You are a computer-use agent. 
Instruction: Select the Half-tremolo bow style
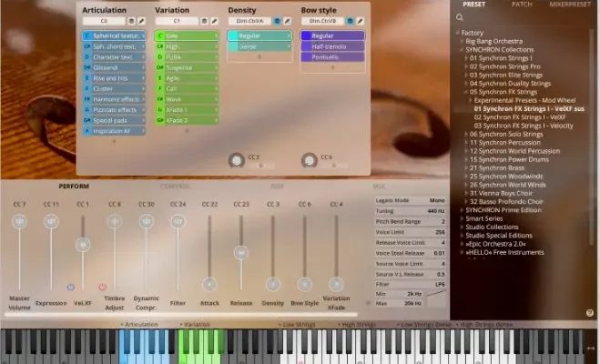click(332, 46)
